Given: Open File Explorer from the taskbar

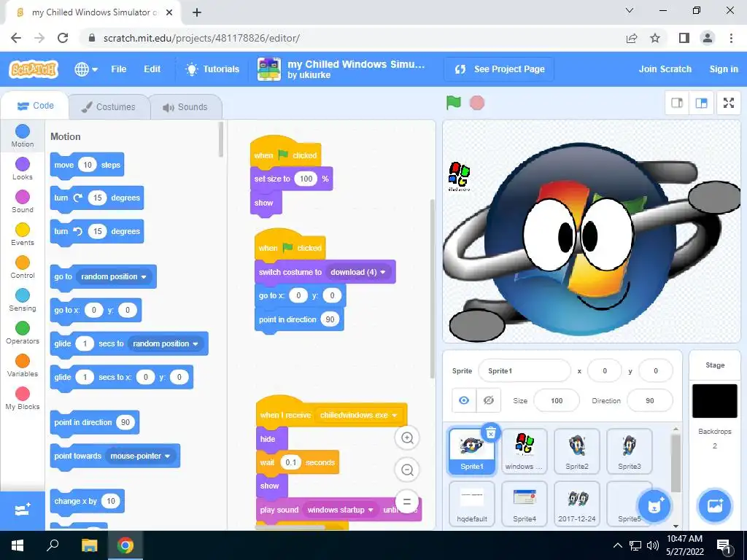Looking at the screenshot, I should click(89, 545).
